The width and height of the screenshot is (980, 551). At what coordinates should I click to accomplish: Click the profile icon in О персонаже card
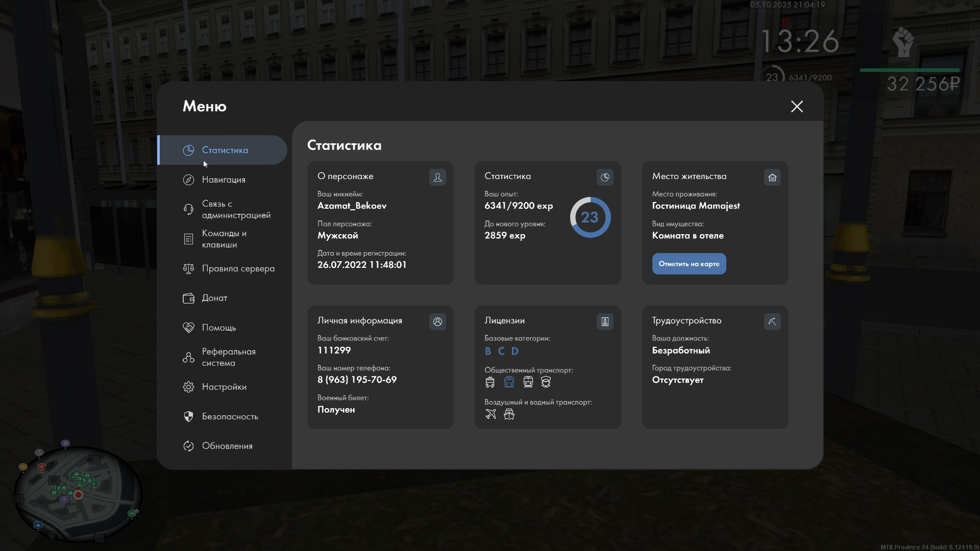(x=437, y=178)
